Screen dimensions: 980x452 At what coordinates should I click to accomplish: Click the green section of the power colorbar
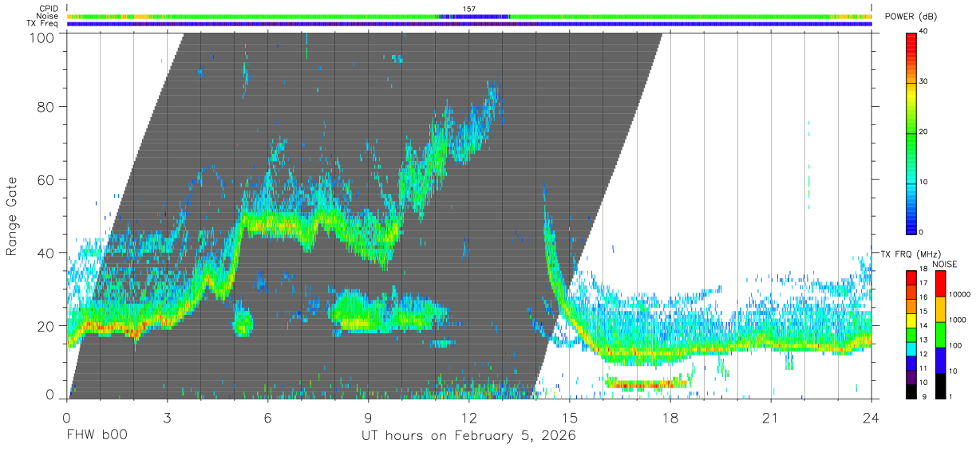pyautogui.click(x=911, y=136)
